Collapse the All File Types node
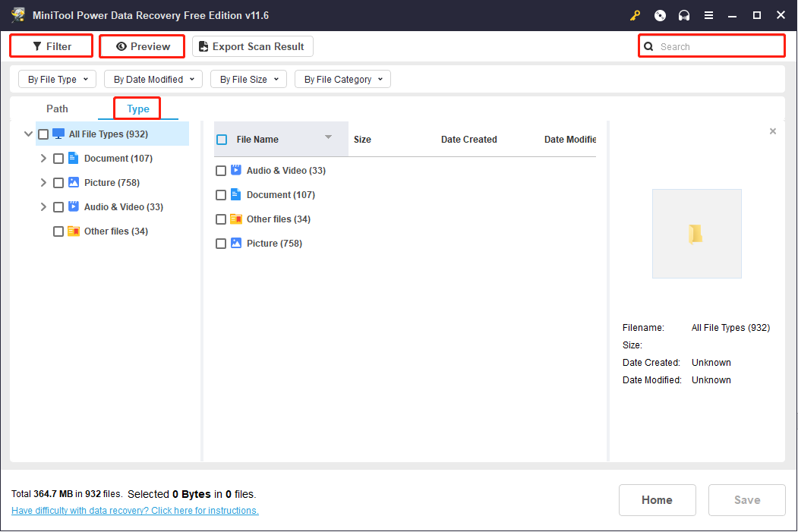 tap(28, 134)
